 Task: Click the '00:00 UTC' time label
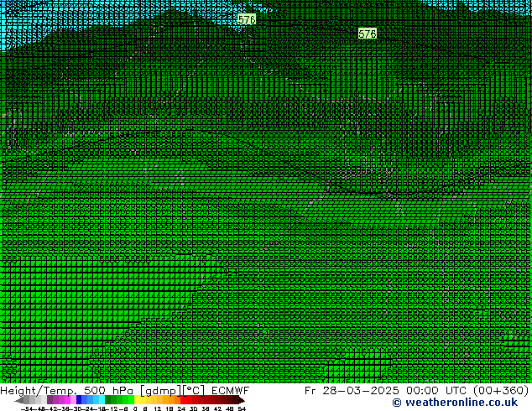[438, 391]
